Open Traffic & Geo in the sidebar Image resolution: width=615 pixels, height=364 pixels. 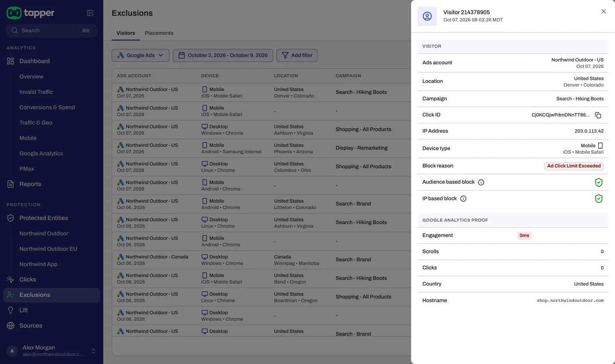click(36, 123)
